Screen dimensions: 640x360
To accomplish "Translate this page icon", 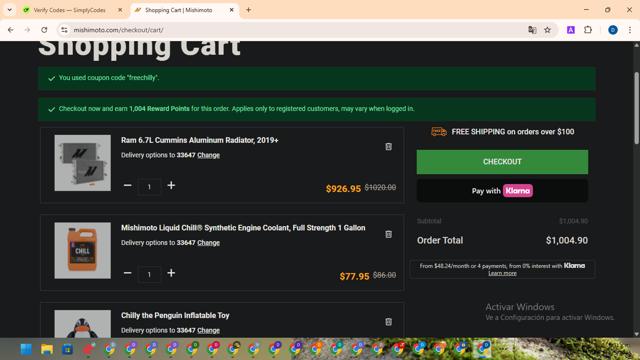I will [x=532, y=30].
